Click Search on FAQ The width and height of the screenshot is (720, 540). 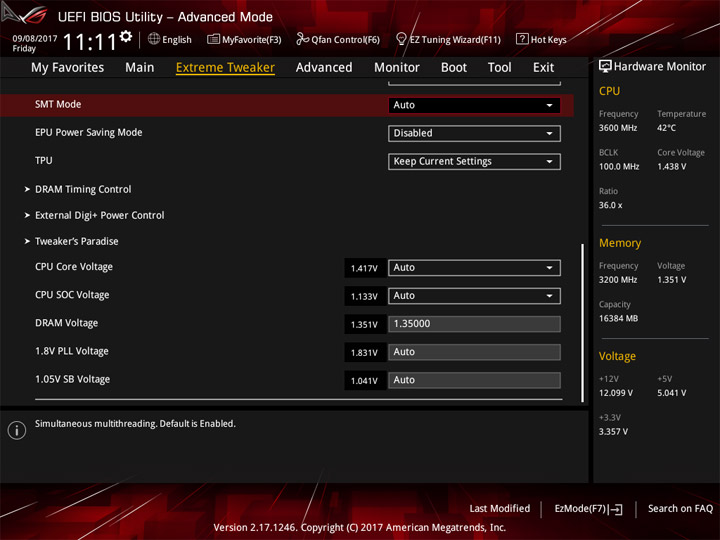click(x=681, y=509)
